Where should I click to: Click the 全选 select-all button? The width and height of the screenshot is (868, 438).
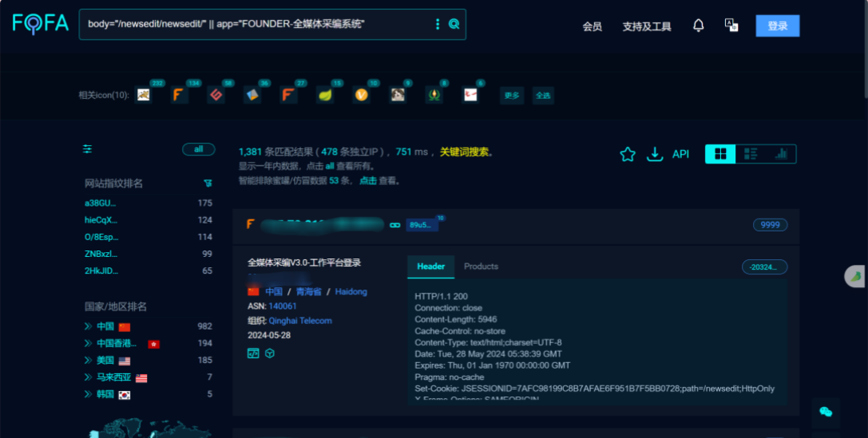(x=543, y=95)
